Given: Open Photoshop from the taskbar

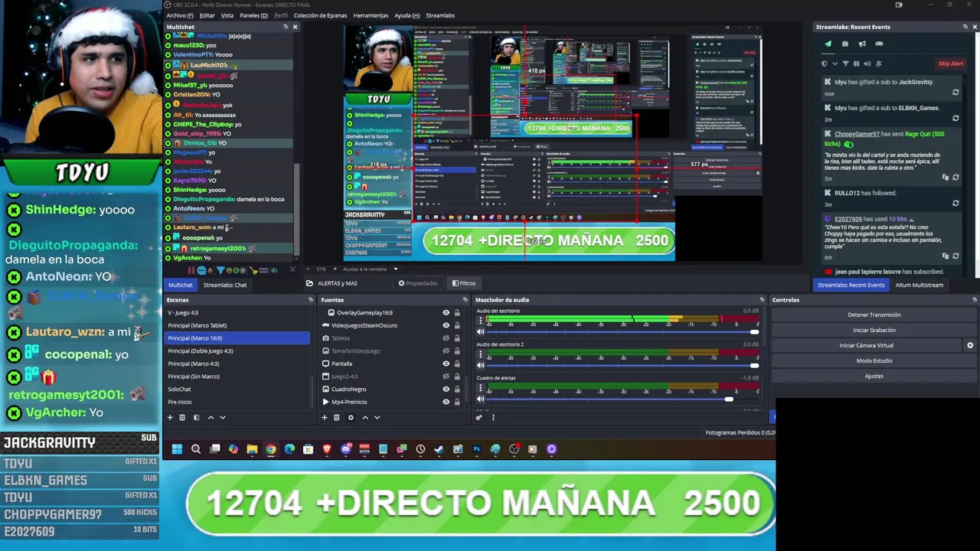Looking at the screenshot, I should [476, 449].
